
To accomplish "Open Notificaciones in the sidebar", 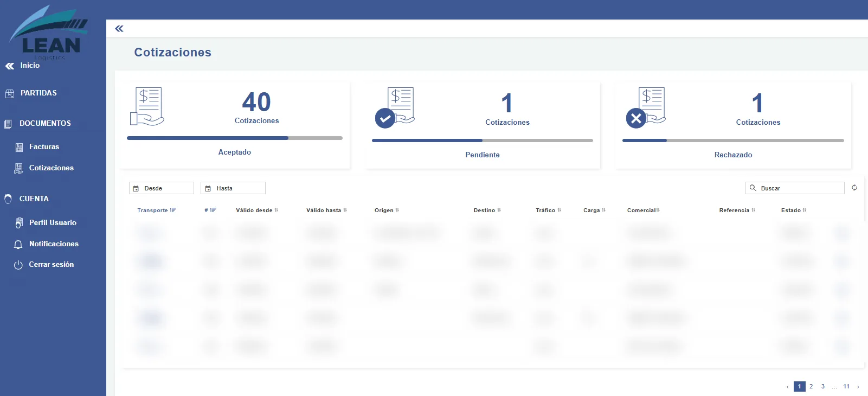I will (x=54, y=244).
